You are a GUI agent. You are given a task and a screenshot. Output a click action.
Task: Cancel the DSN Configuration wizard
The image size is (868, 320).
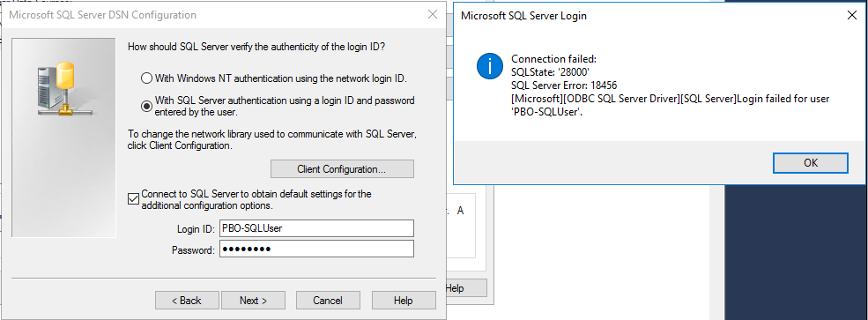pyautogui.click(x=328, y=301)
